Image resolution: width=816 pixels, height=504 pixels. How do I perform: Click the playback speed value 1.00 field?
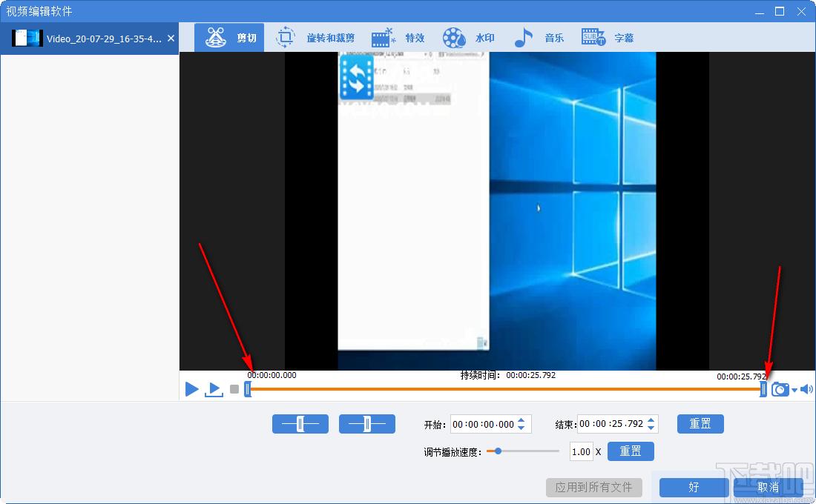[x=581, y=451]
